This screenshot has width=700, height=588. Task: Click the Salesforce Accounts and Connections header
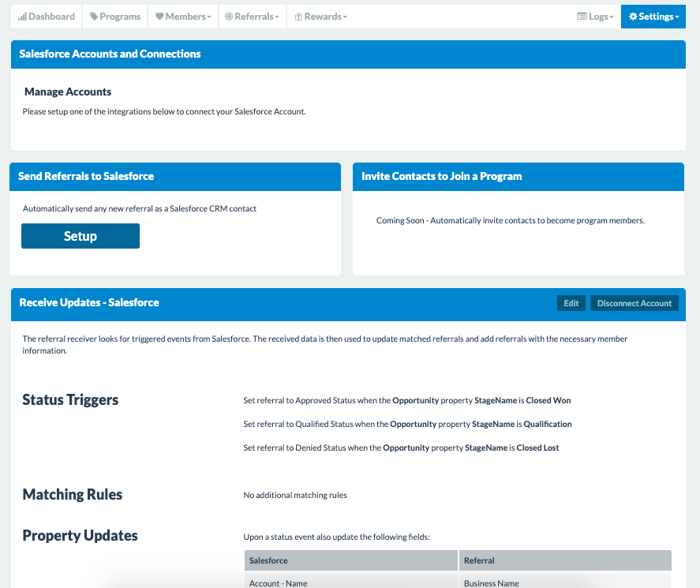pyautogui.click(x=110, y=54)
